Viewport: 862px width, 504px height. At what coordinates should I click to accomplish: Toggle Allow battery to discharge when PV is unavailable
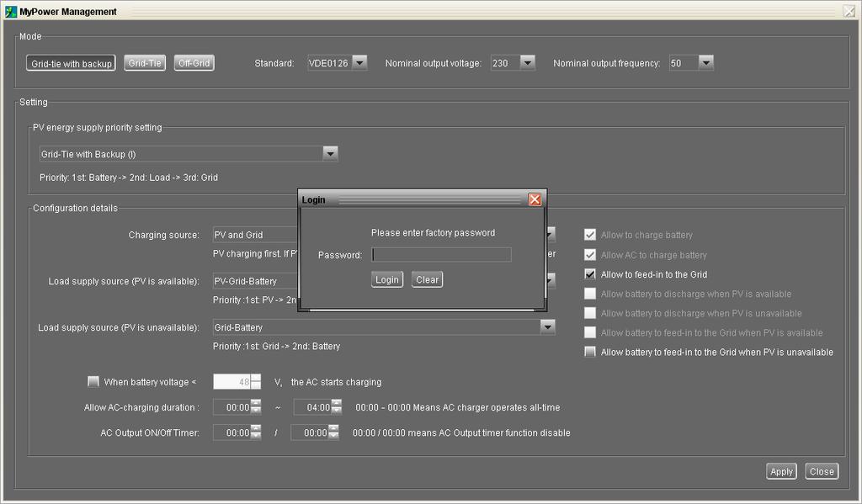[x=590, y=313]
